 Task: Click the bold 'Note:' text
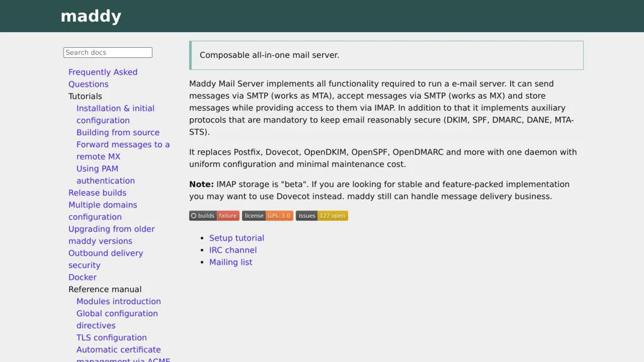click(x=201, y=184)
